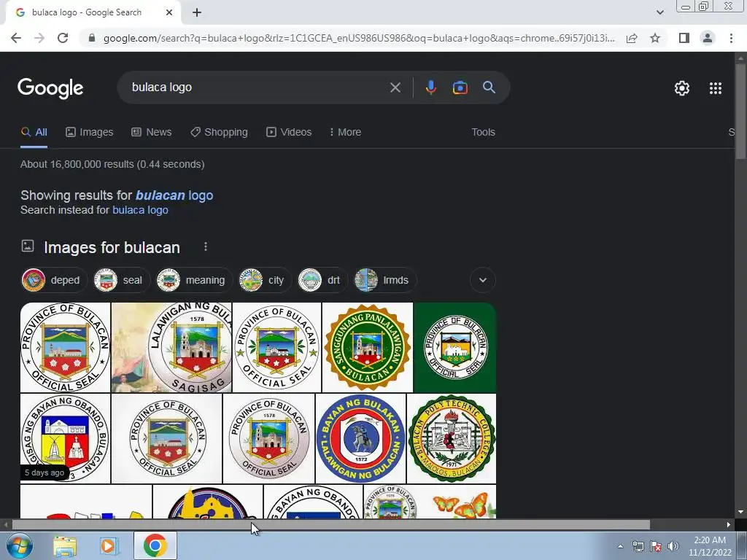Open the Bulacan Polytechnic College logo image
This screenshot has width=747, height=560.
pyautogui.click(x=452, y=438)
